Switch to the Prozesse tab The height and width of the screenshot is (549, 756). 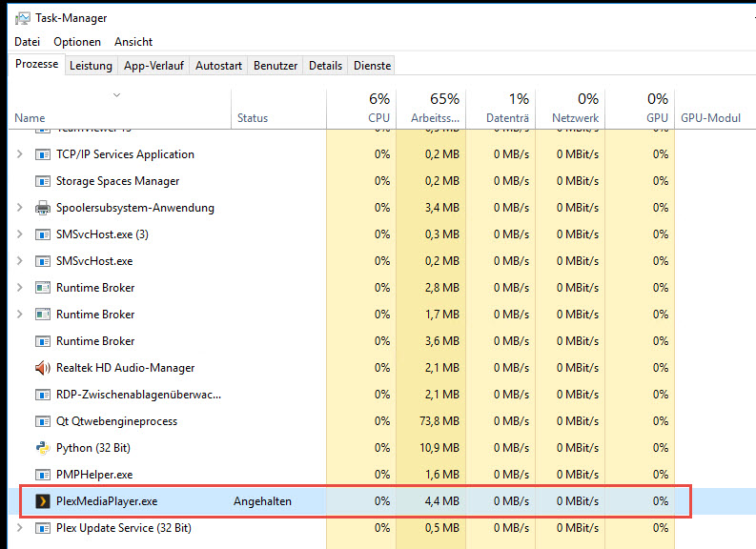(x=36, y=64)
